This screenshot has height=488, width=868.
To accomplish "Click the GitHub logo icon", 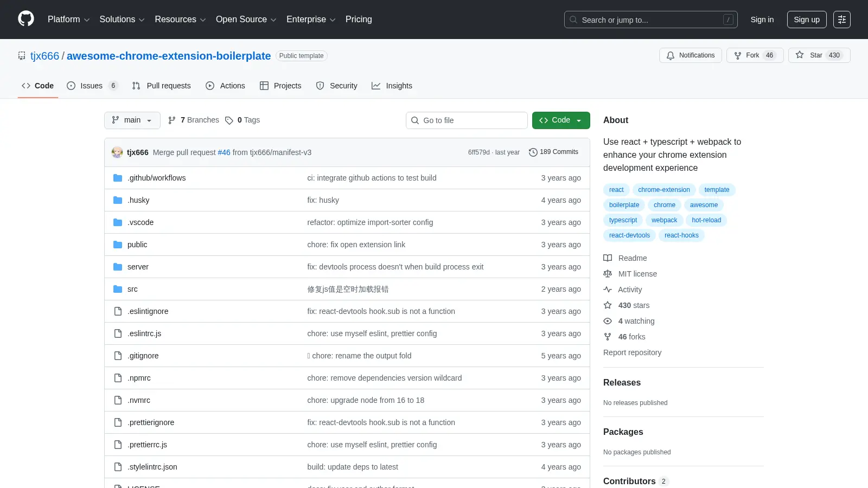I will [26, 19].
